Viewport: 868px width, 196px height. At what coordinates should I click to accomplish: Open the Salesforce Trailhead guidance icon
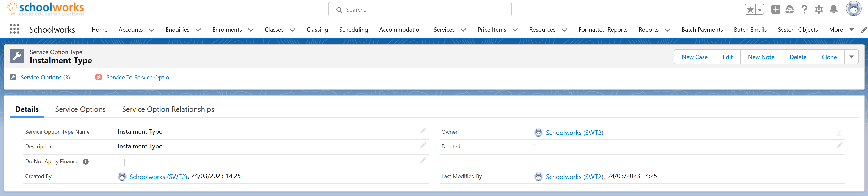790,9
